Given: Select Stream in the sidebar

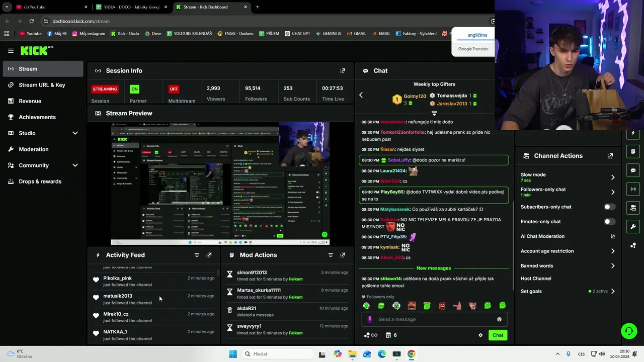Looking at the screenshot, I should [x=43, y=69].
